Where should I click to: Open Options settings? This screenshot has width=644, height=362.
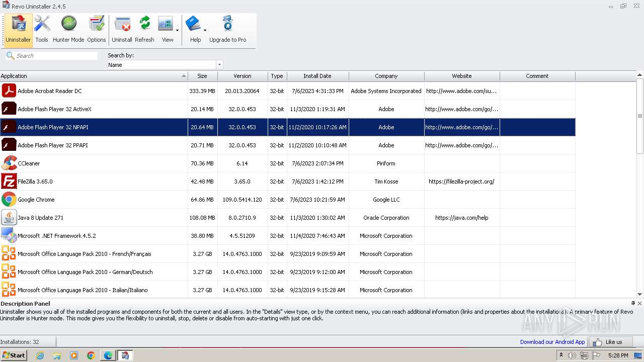[96, 30]
